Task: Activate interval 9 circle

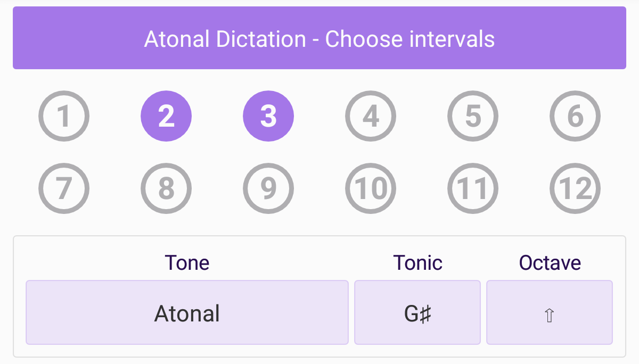Action: [x=268, y=188]
